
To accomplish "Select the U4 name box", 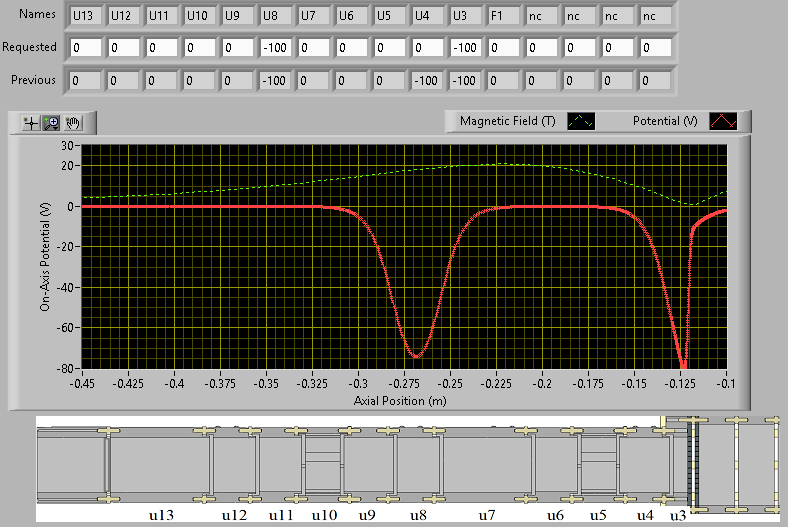I will (428, 16).
